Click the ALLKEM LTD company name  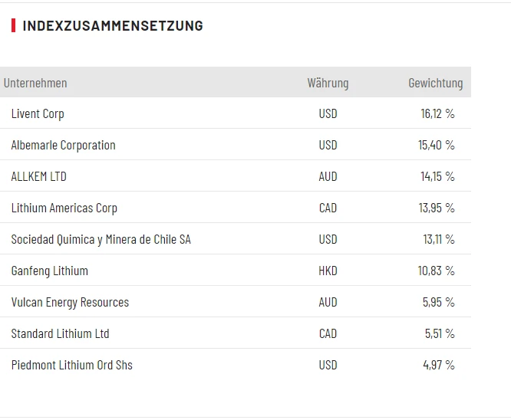(x=38, y=176)
